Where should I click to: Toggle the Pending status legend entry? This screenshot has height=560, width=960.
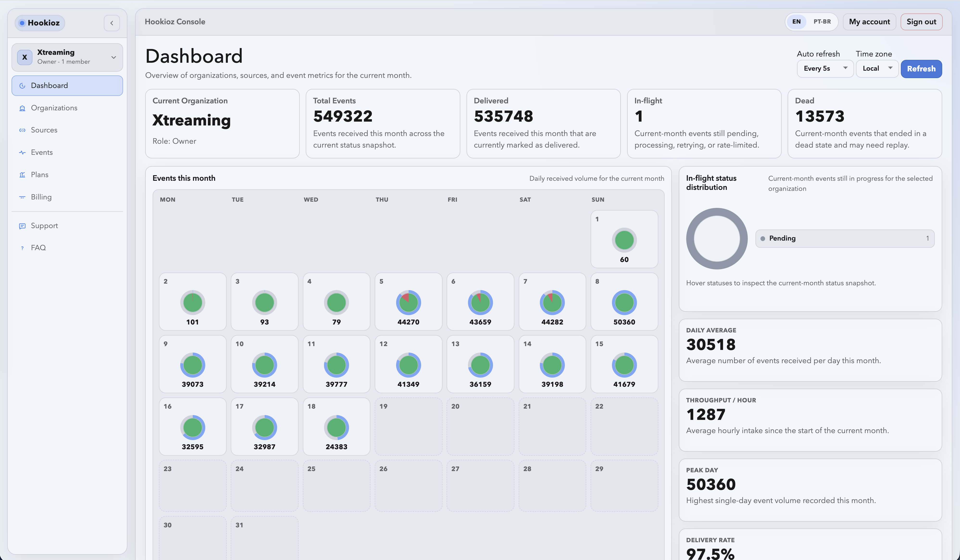pyautogui.click(x=845, y=238)
